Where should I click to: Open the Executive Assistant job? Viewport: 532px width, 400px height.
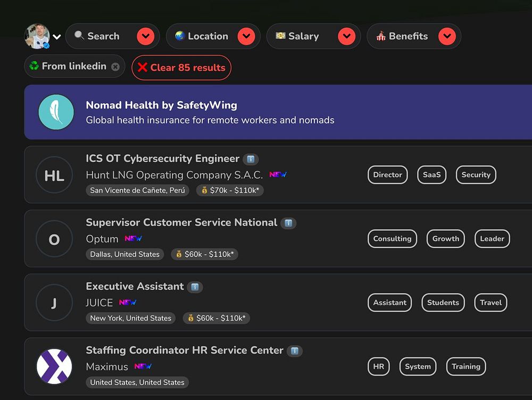(x=135, y=286)
